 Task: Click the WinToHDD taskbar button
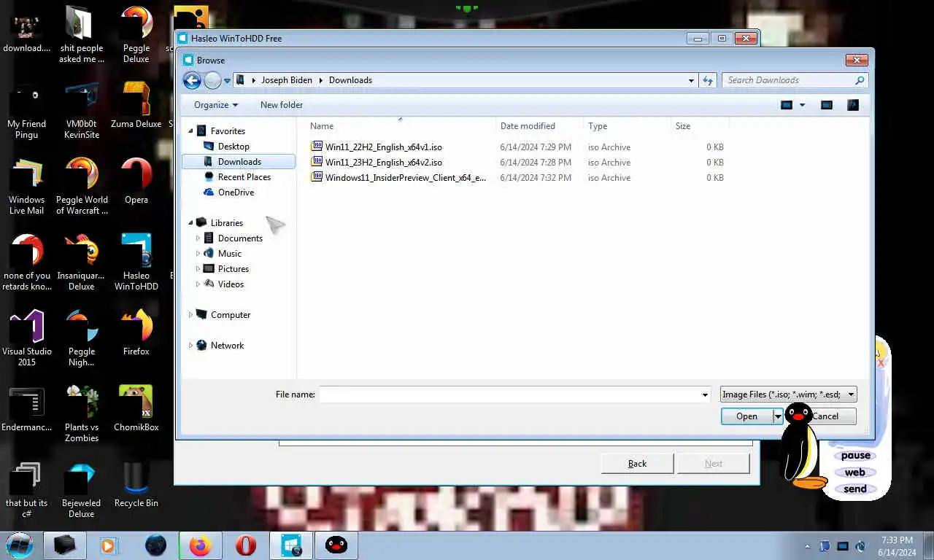291,545
